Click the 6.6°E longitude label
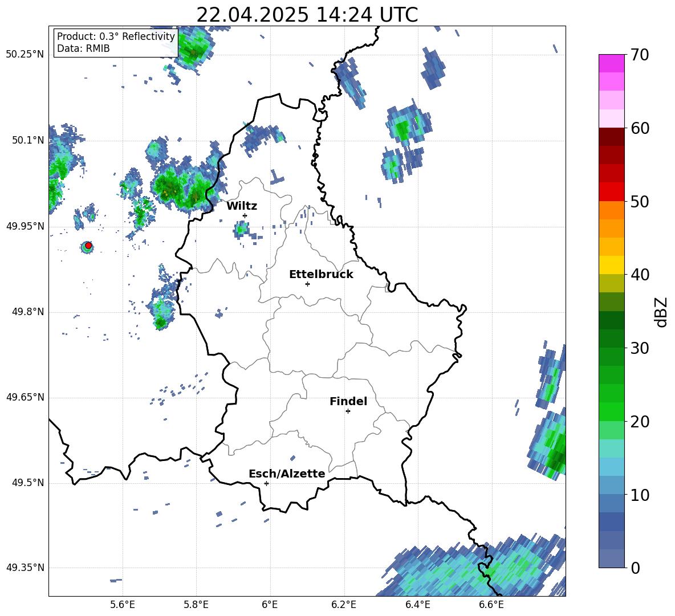The image size is (675, 616). pyautogui.click(x=491, y=605)
